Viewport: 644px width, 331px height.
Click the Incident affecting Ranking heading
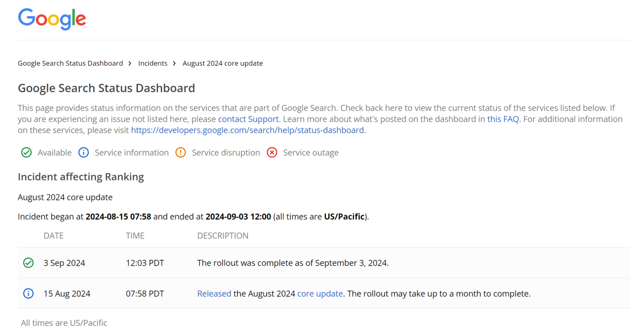point(81,177)
